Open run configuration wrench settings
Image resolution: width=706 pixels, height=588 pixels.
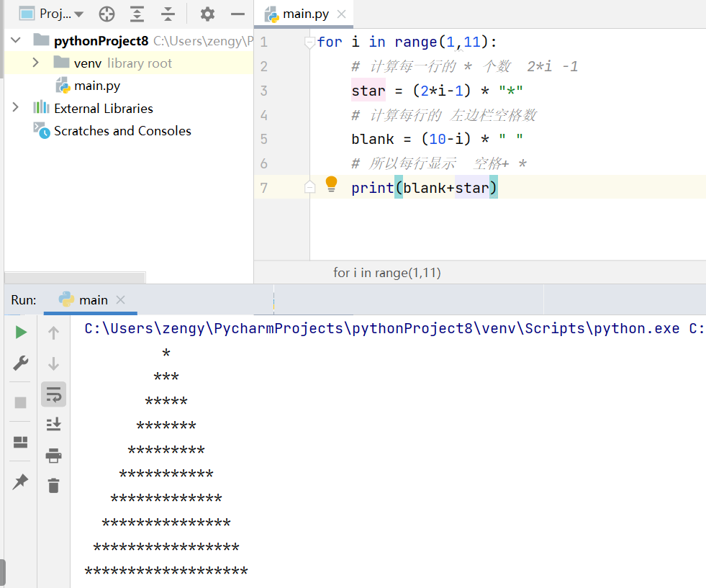click(21, 363)
